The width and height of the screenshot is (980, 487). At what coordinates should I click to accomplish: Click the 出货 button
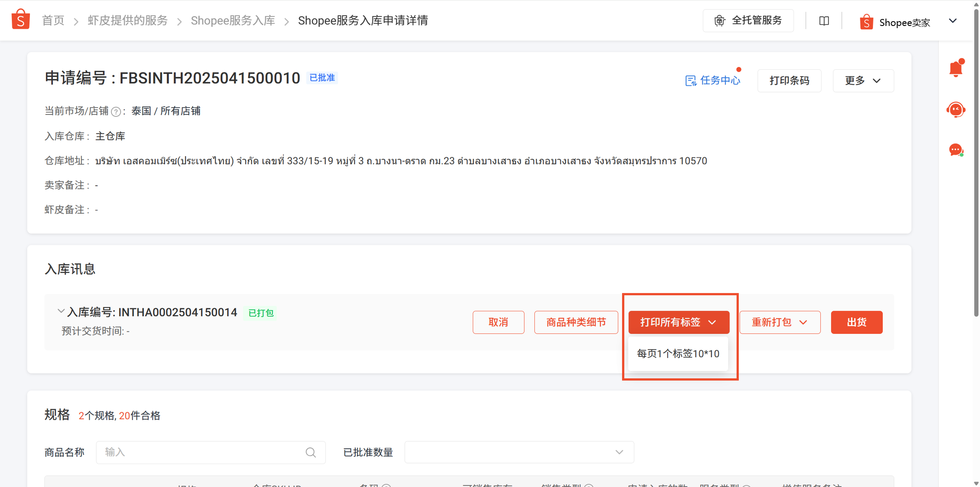point(856,322)
